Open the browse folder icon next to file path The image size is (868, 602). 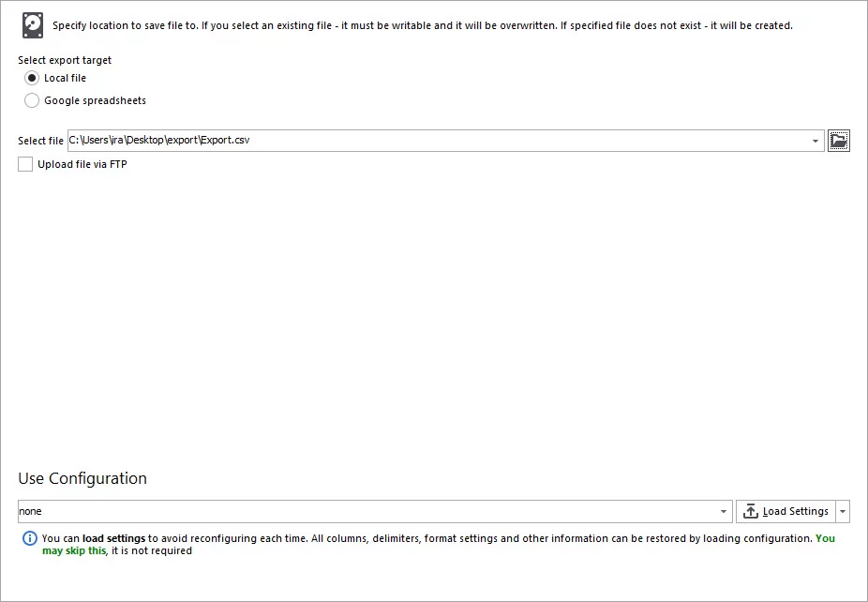(x=839, y=141)
